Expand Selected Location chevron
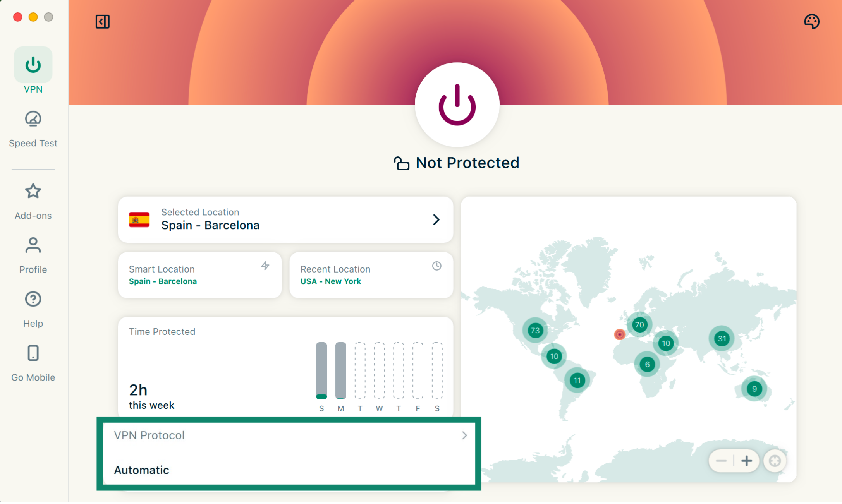 click(x=436, y=219)
